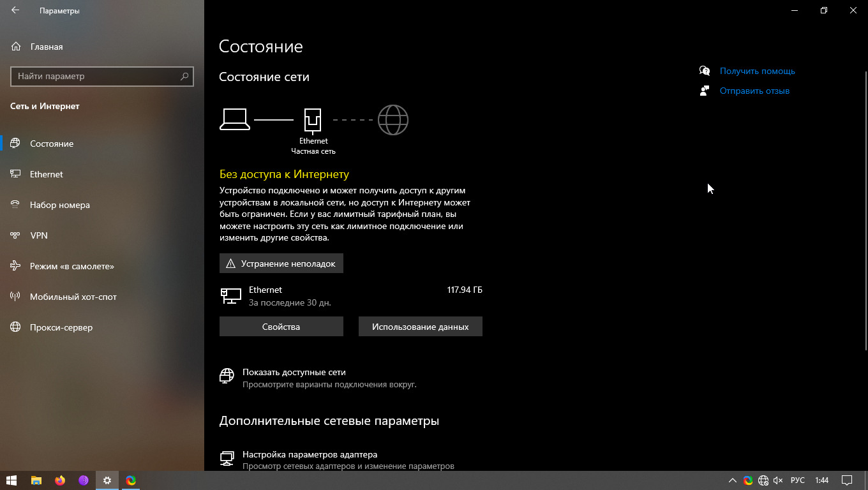Open the clock showing 1:44
This screenshot has height=490, width=868.
822,480
